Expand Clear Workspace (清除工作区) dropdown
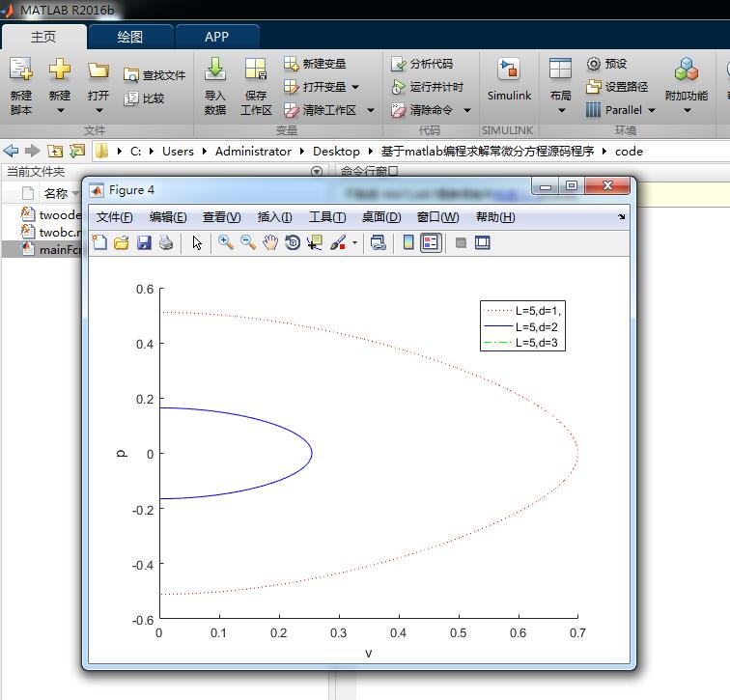The width and height of the screenshot is (730, 700). pyautogui.click(x=371, y=110)
